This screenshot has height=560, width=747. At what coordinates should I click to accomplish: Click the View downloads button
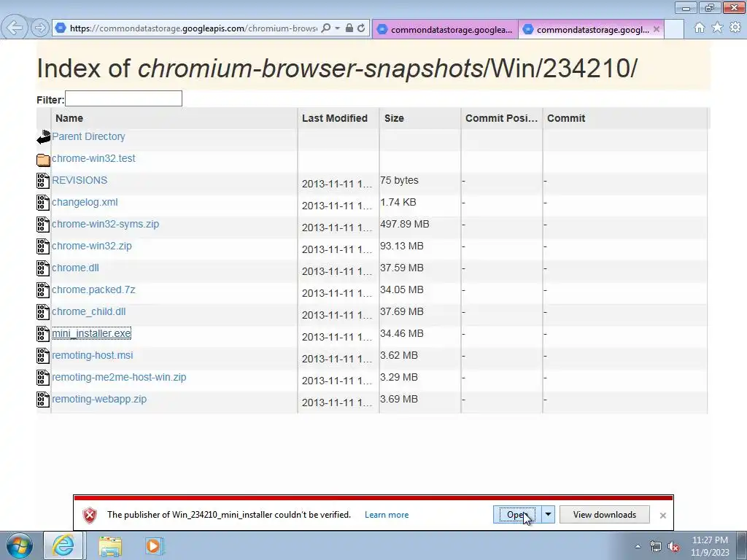(604, 515)
